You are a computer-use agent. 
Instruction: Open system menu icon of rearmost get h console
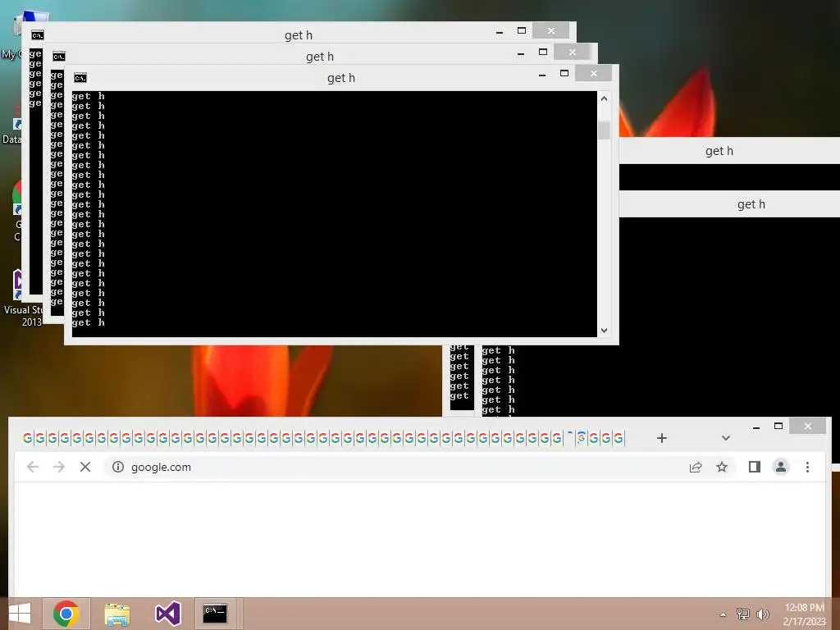38,35
